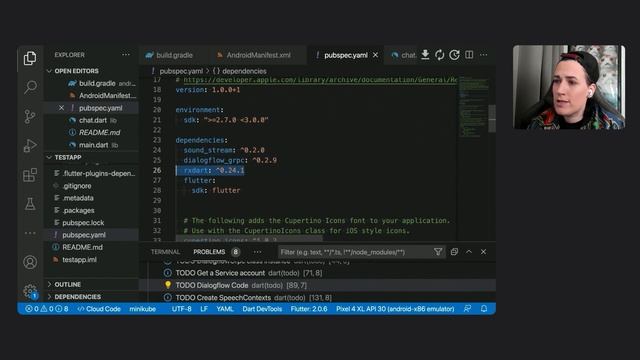
Task: Open build.gradle from Open Editors
Action: click(x=97, y=83)
